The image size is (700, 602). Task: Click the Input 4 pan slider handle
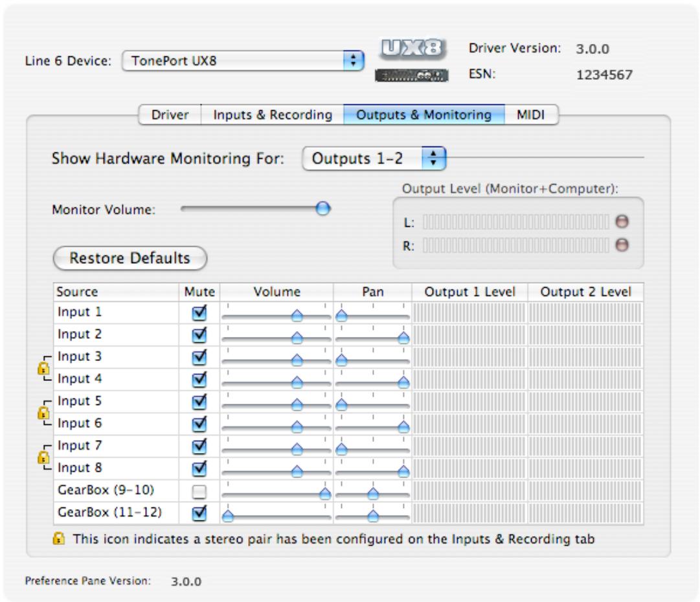click(x=403, y=382)
